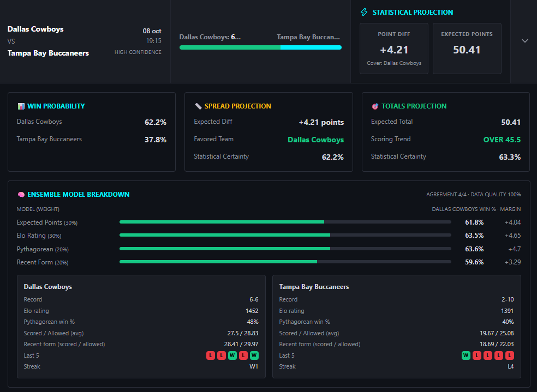This screenshot has height=392, width=537.
Task: Click the 62.2% statistical certainty in Spread
Action: [x=332, y=157]
